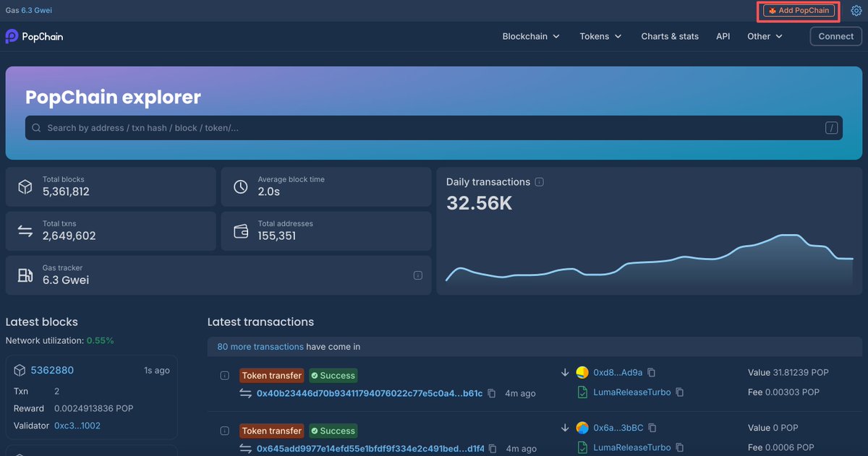Click Gas 6.3 Gwei in top bar
The width and height of the screenshot is (868, 456).
coord(29,11)
